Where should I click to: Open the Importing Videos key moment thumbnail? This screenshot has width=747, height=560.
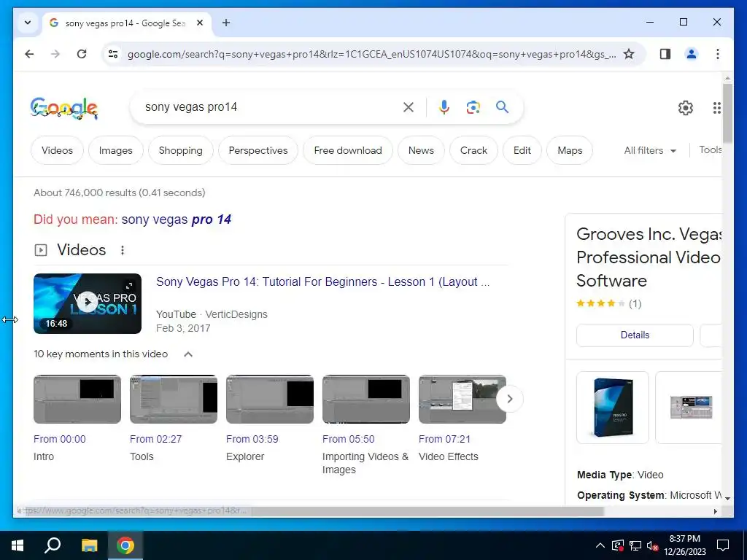pos(366,399)
